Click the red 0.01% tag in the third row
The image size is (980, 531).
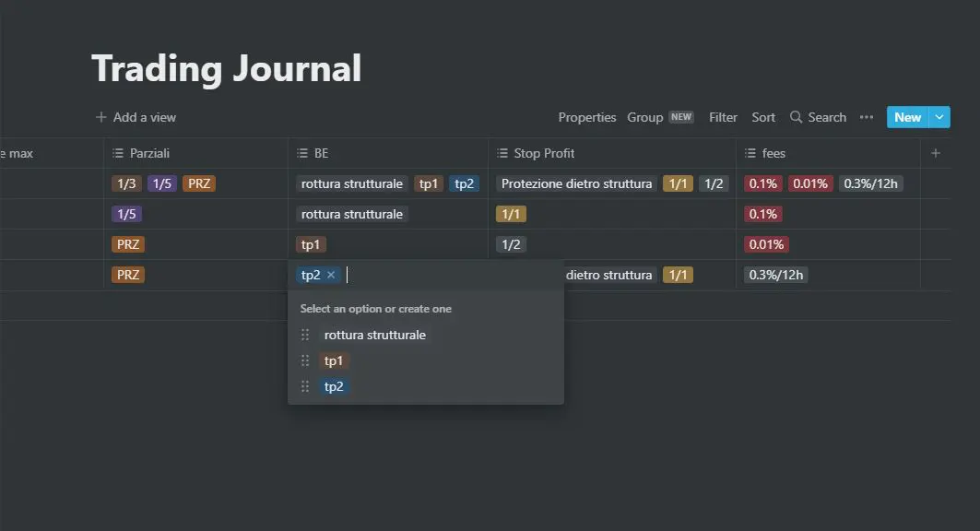click(x=766, y=244)
